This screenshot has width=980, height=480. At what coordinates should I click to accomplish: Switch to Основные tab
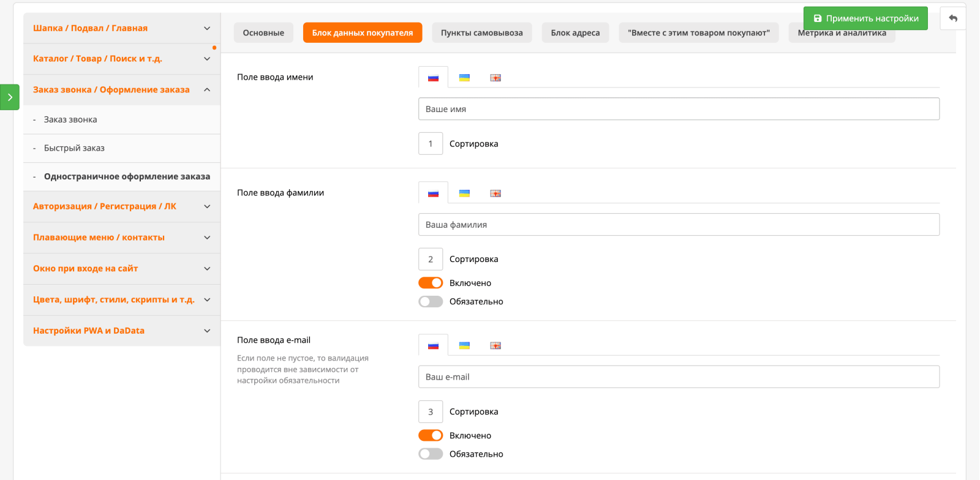tap(263, 32)
